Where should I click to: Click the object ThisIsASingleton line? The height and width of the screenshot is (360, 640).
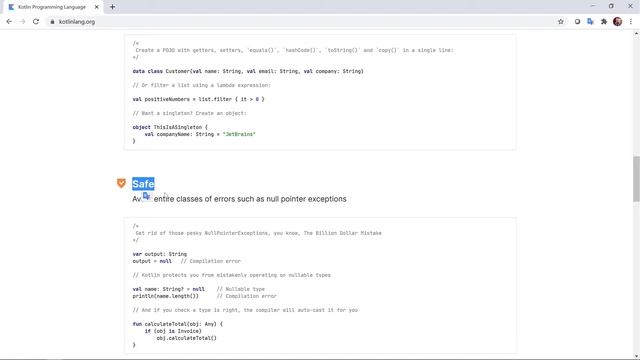click(170, 127)
